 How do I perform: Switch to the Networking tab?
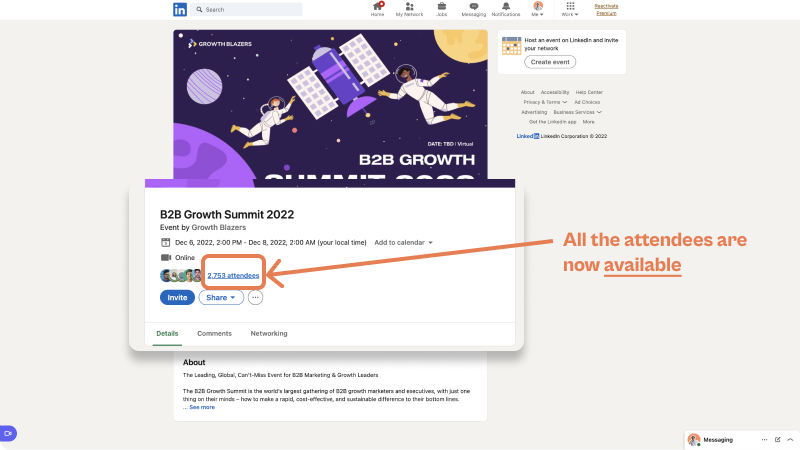pos(269,334)
